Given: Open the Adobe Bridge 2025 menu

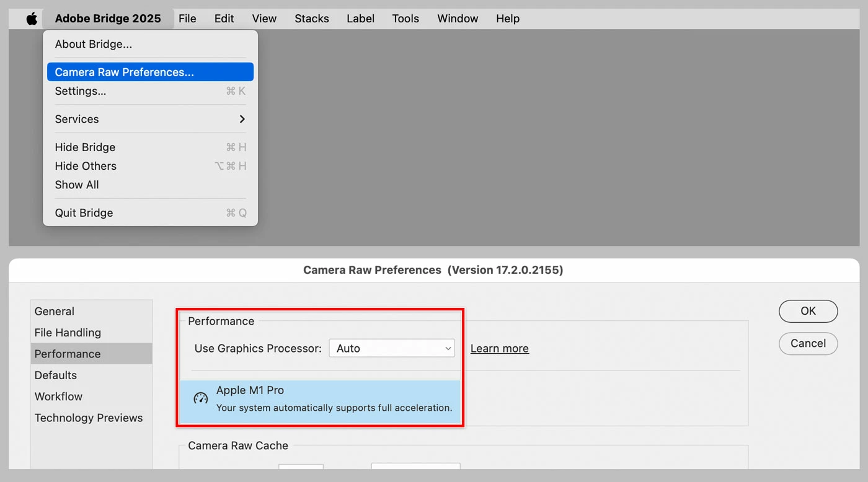Looking at the screenshot, I should coord(108,19).
